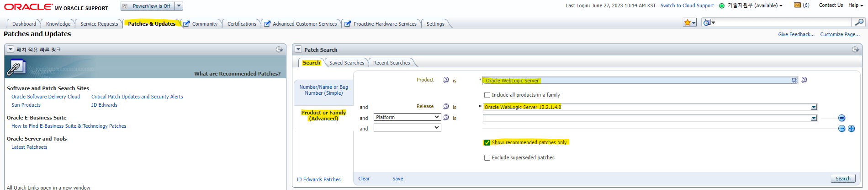Click the PowerView toggle button
This screenshot has width=868, height=190.
(x=148, y=6)
